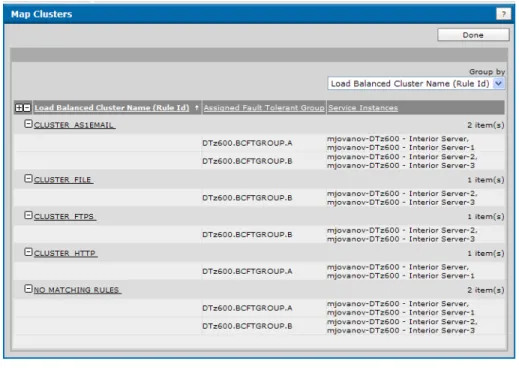
Task: Collapse the CLUSTER_FILE group
Action: tap(28, 179)
